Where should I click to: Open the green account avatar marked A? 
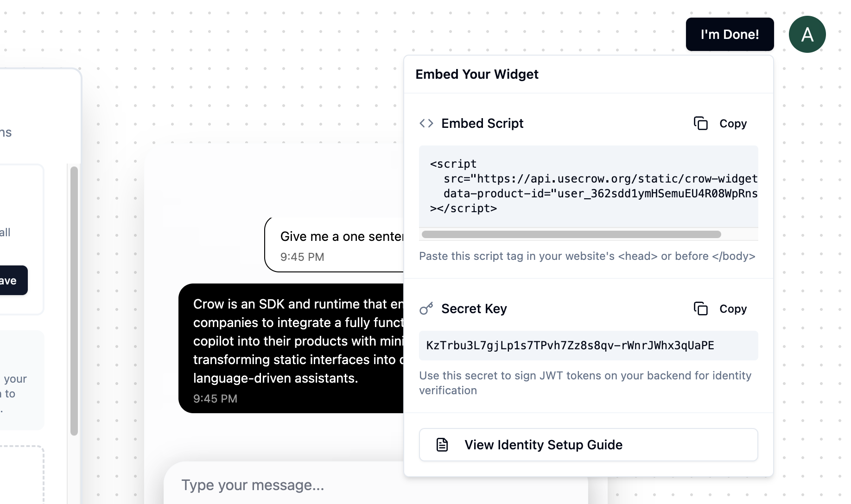click(807, 34)
